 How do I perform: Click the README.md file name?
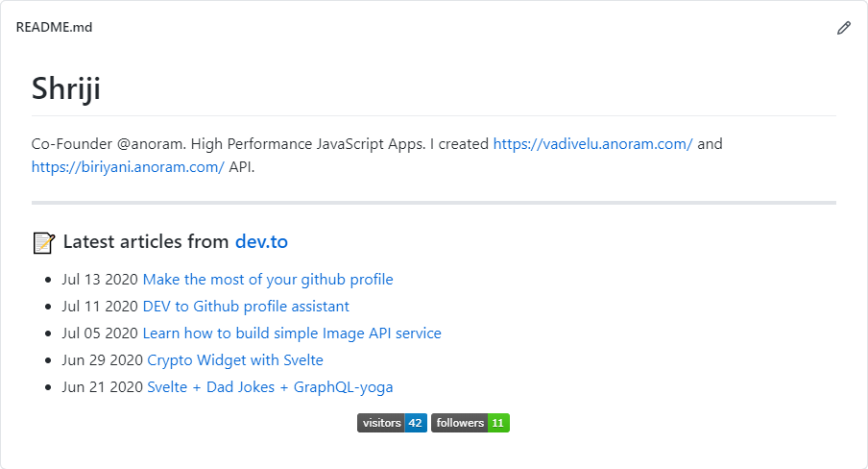[x=54, y=27]
